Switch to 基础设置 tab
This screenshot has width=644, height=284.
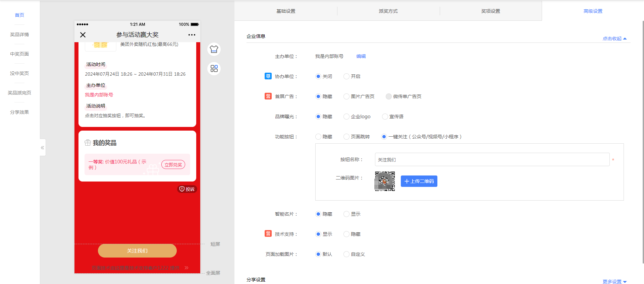click(286, 11)
